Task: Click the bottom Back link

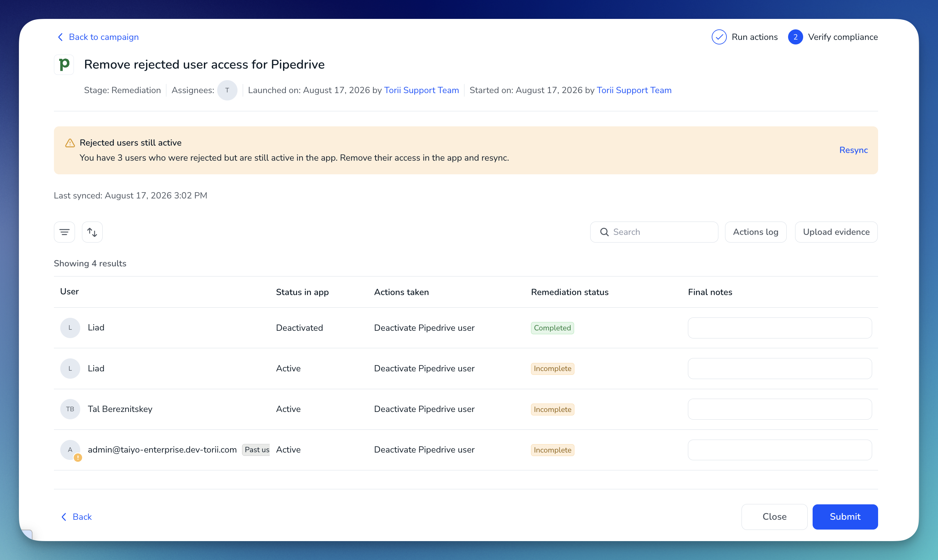Action: pyautogui.click(x=76, y=517)
